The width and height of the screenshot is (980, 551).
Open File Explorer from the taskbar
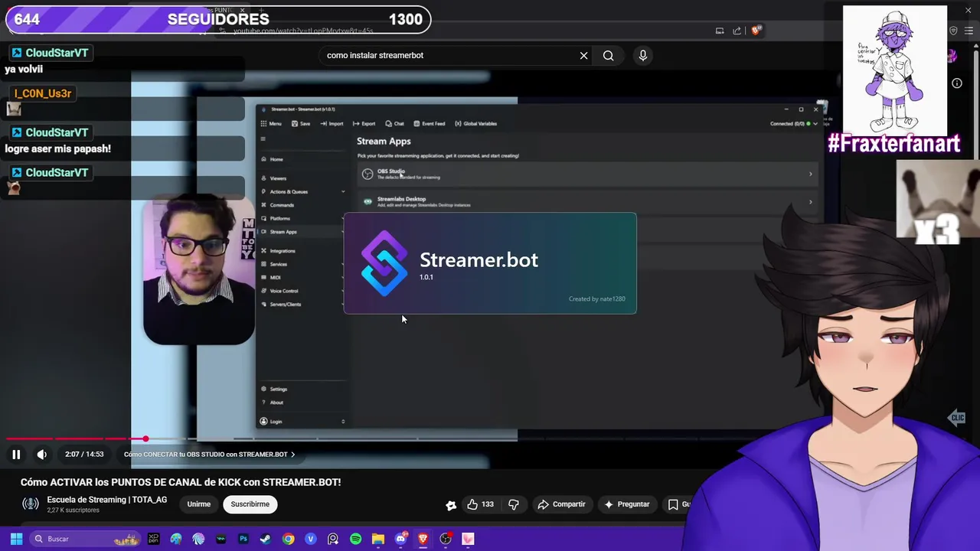378,539
